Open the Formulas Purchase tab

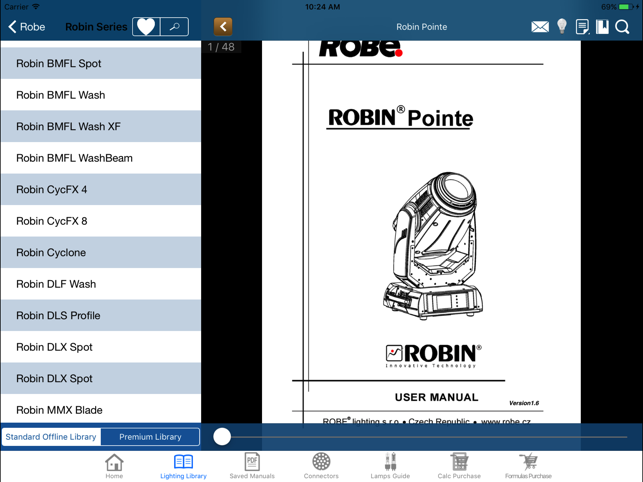tap(528, 466)
